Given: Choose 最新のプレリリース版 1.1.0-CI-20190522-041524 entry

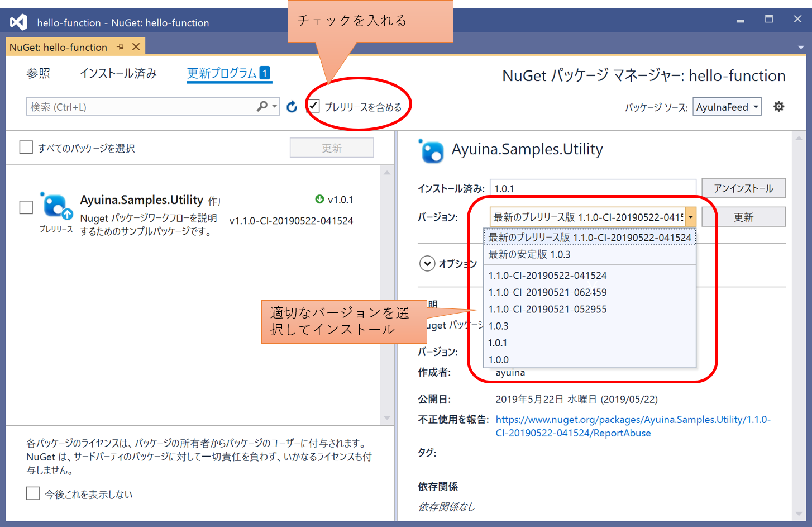Looking at the screenshot, I should [x=590, y=237].
